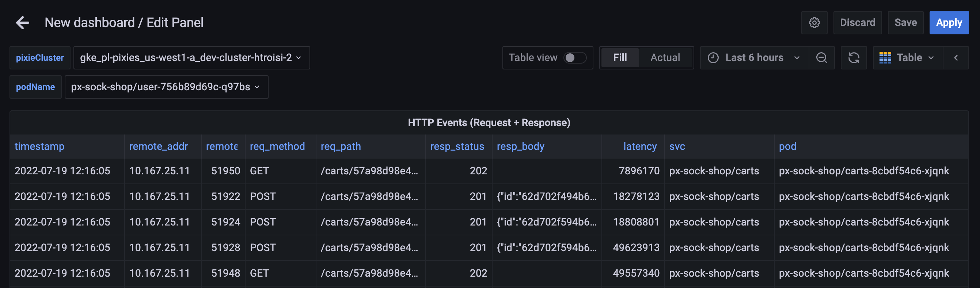Expand the Last 6 hours time range picker

click(754, 58)
